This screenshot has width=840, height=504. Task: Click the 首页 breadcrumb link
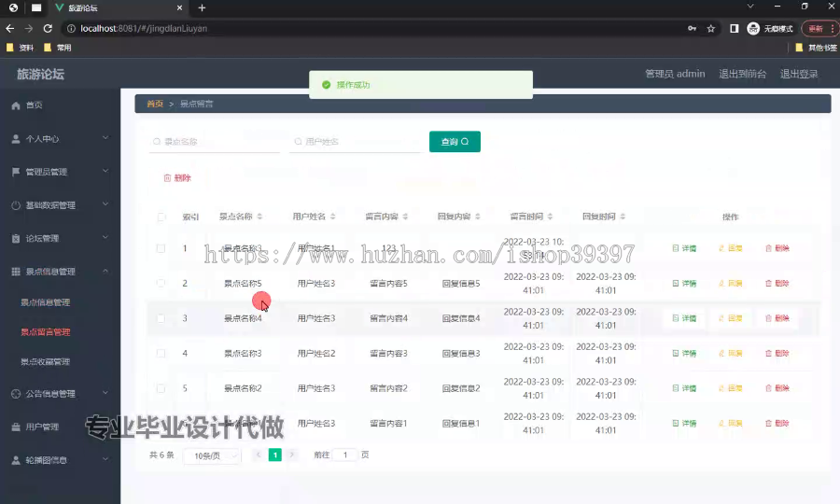(x=155, y=104)
